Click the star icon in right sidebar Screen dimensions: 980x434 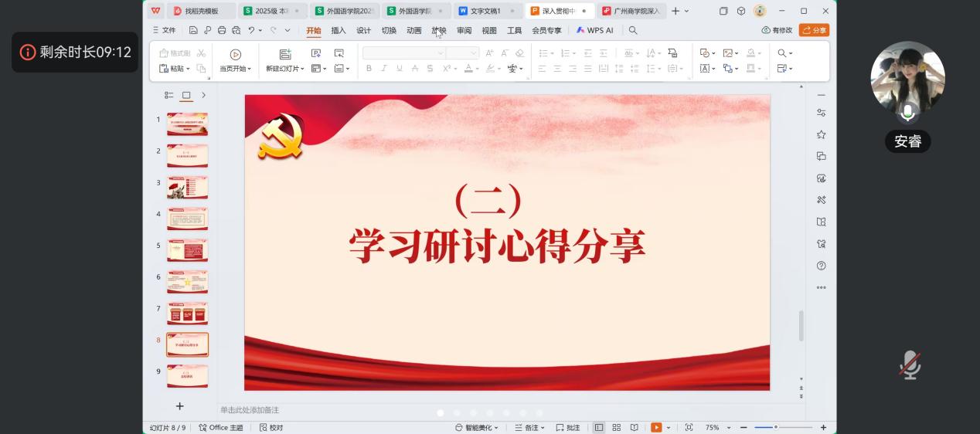coord(821,134)
